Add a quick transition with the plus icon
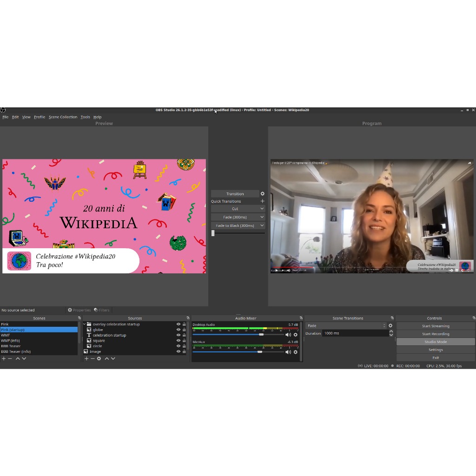 pyautogui.click(x=262, y=201)
